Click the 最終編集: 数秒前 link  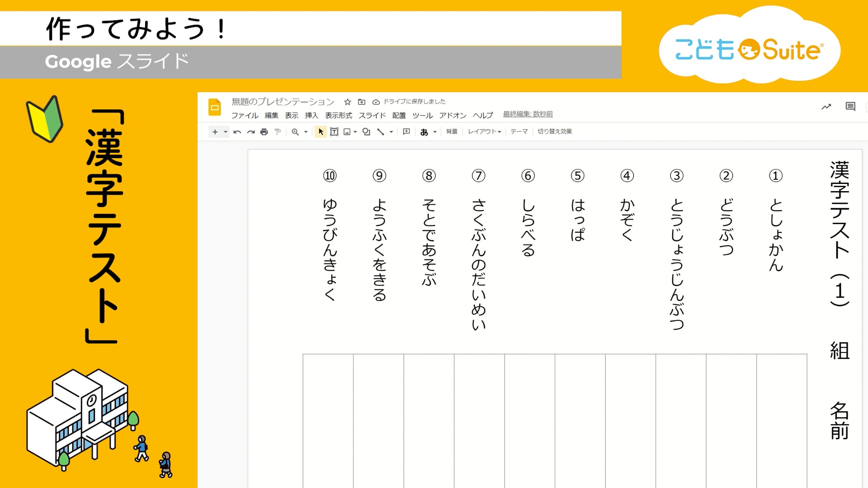pos(528,114)
